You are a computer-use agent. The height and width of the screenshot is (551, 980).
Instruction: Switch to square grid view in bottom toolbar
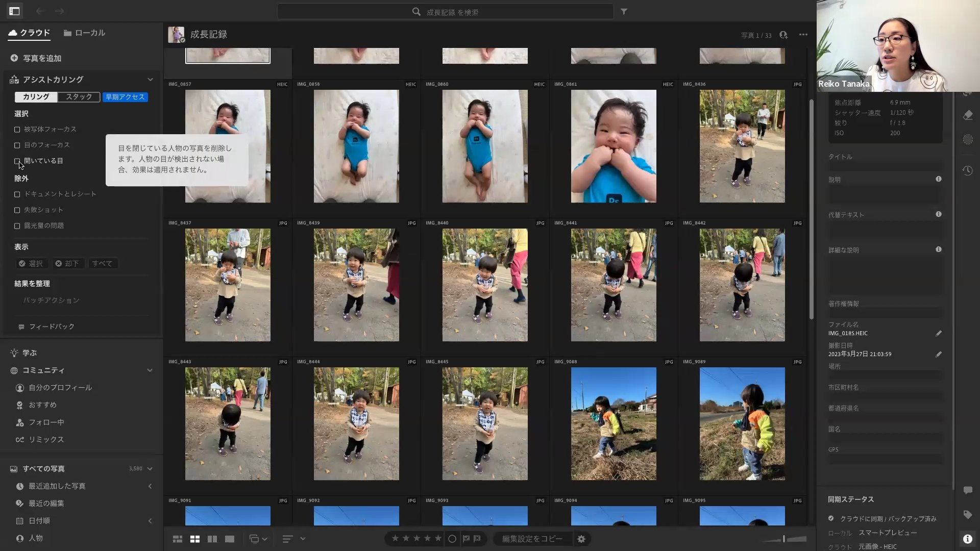(x=195, y=539)
